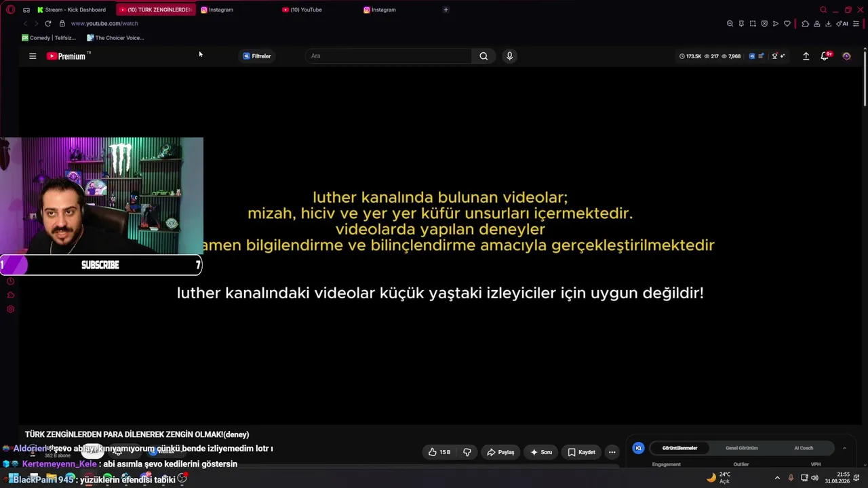Select the Görüntülenmeler tab
The image size is (868, 488).
click(x=679, y=448)
